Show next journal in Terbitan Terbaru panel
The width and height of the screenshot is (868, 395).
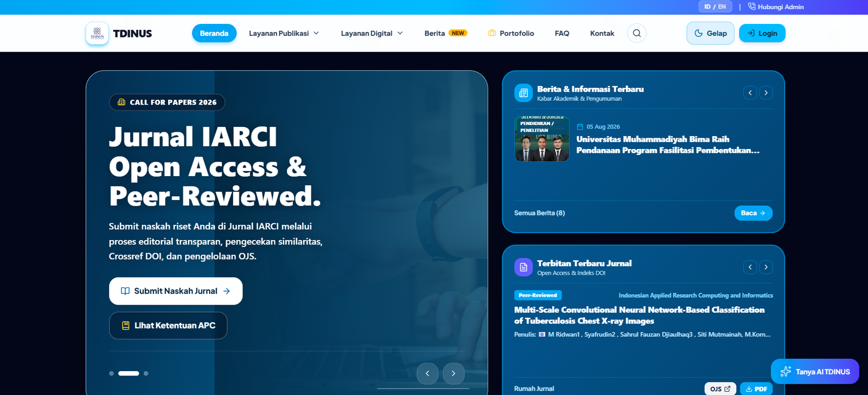point(766,267)
